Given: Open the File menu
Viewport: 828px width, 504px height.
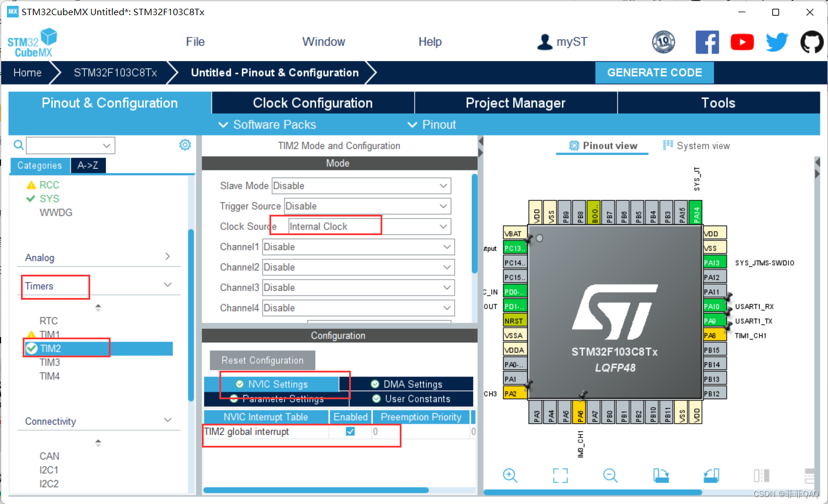Looking at the screenshot, I should point(196,42).
